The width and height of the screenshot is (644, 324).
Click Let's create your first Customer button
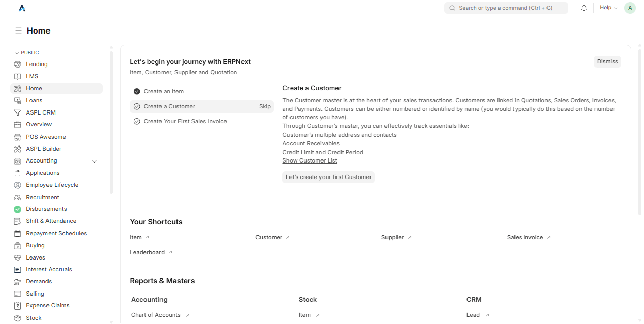click(x=328, y=177)
